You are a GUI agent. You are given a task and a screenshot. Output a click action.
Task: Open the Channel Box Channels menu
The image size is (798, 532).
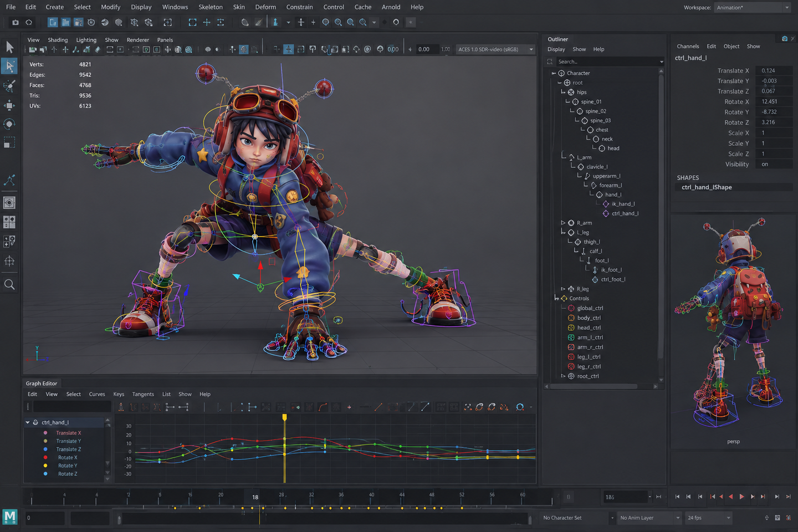click(x=688, y=47)
